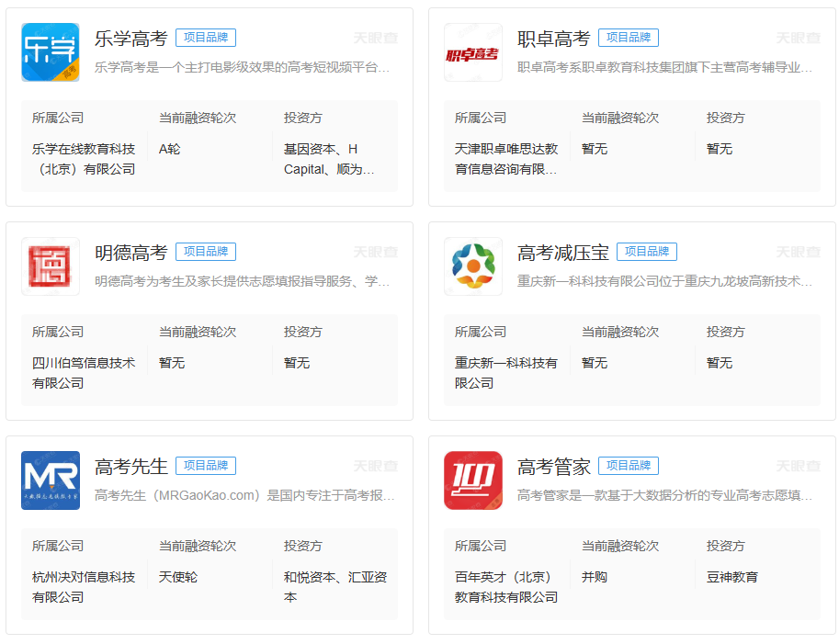Click 投资方 header in 高考管家 card
The height and width of the screenshot is (644, 839).
coord(726,546)
